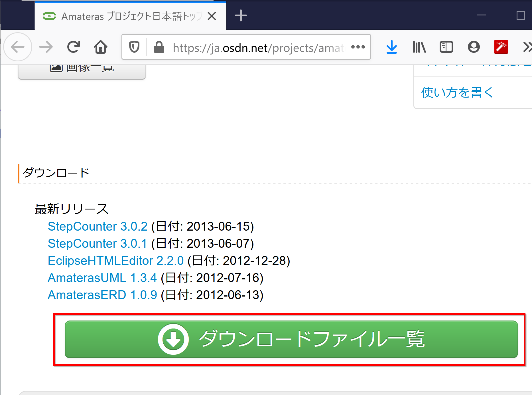The image size is (532, 395).
Task: Open tracking protection shield info
Action: coord(134,47)
